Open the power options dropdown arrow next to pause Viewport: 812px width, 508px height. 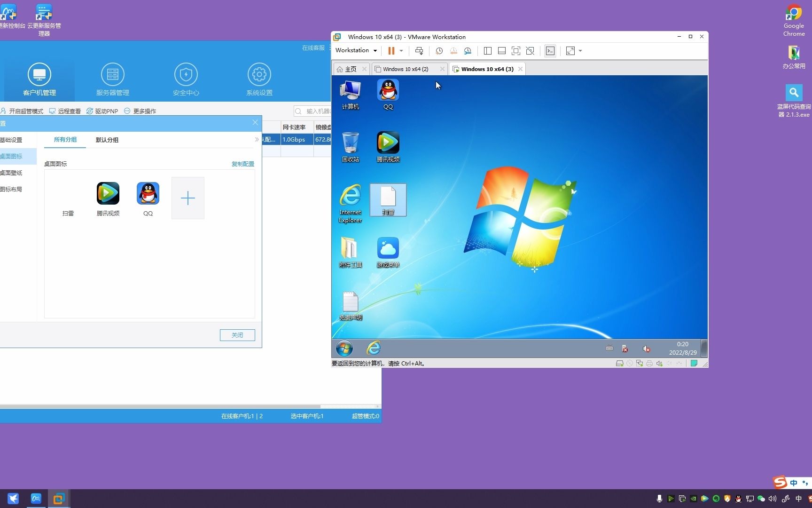click(401, 51)
